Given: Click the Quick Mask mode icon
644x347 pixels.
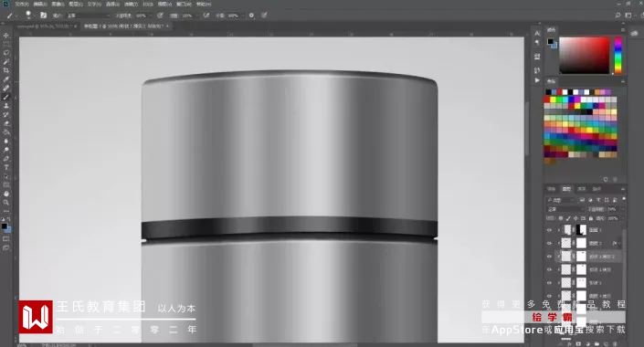Looking at the screenshot, I should point(6,238).
